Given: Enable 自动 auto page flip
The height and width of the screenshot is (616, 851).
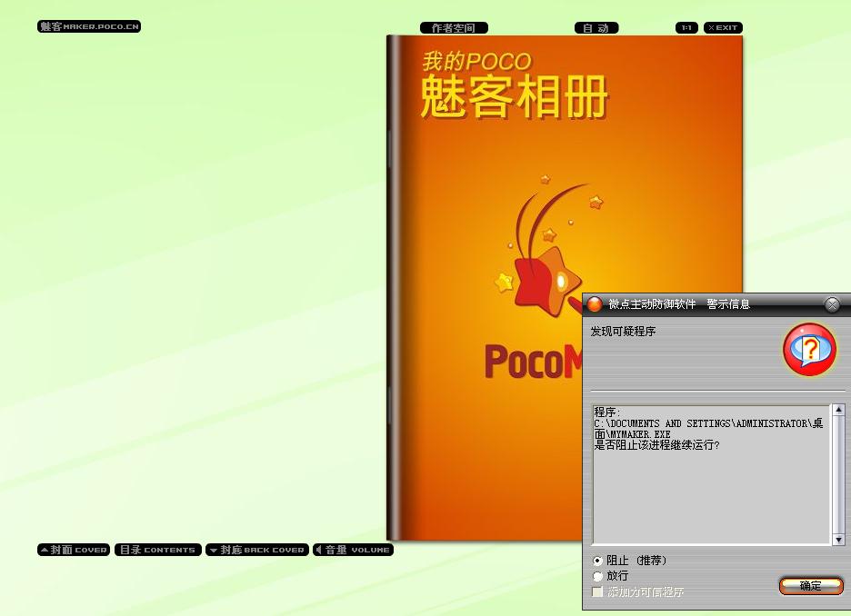Looking at the screenshot, I should [x=596, y=28].
